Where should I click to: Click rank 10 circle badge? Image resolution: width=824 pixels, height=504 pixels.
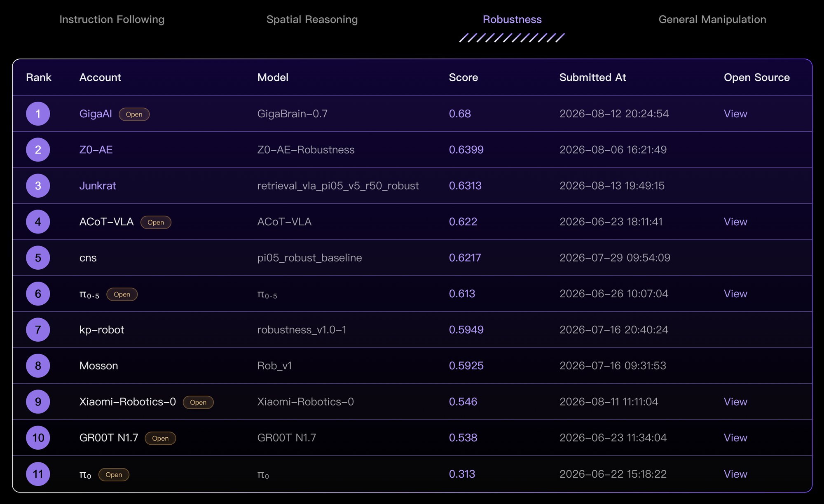[38, 438]
